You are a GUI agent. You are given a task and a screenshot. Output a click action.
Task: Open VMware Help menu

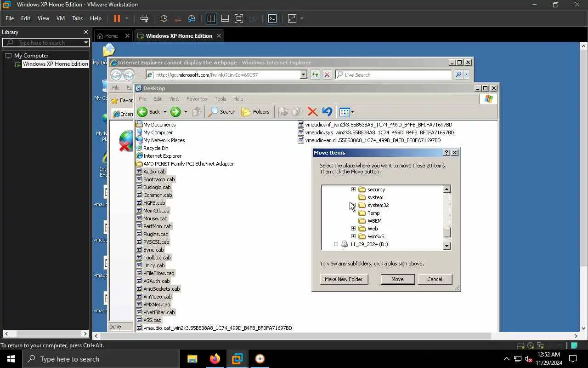coord(96,18)
